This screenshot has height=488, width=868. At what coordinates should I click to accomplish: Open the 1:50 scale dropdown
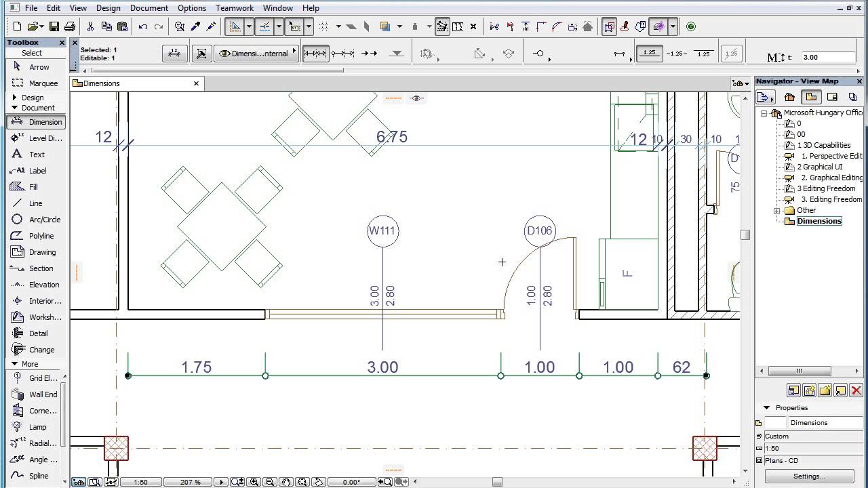(141, 482)
